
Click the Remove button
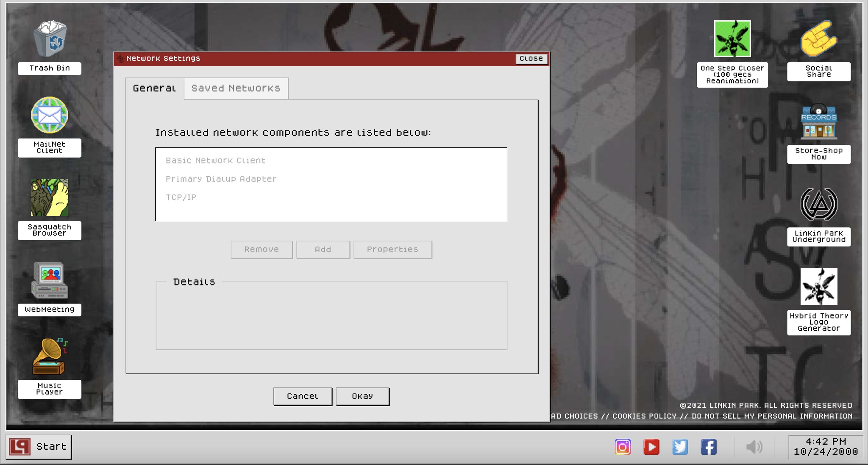[262, 250]
